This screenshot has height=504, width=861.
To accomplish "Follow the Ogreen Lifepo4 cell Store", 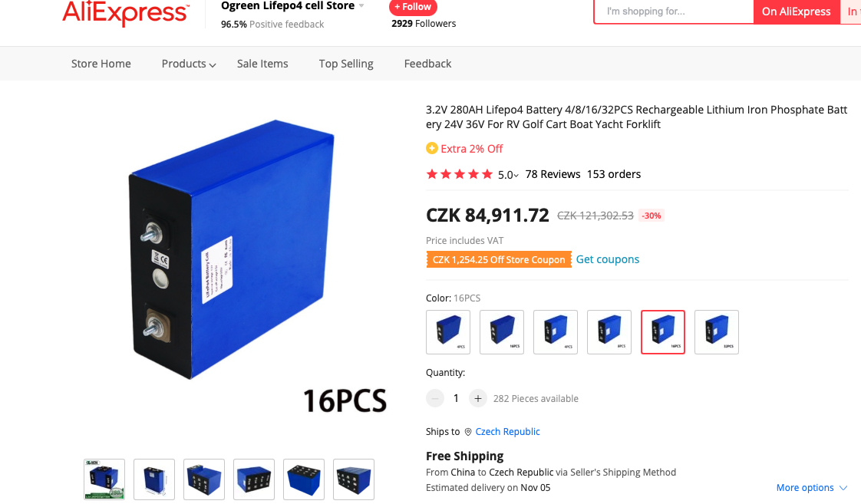I will coord(413,7).
